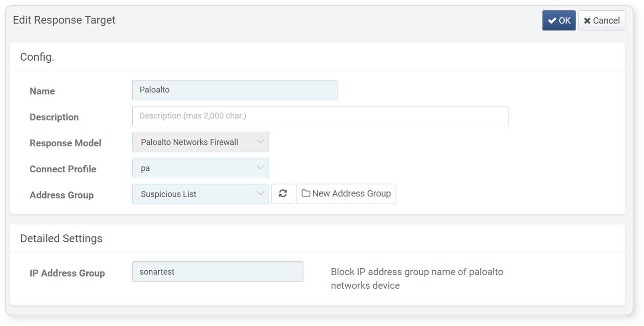Click the Name field label
This screenshot has width=644, height=326.
tap(42, 91)
